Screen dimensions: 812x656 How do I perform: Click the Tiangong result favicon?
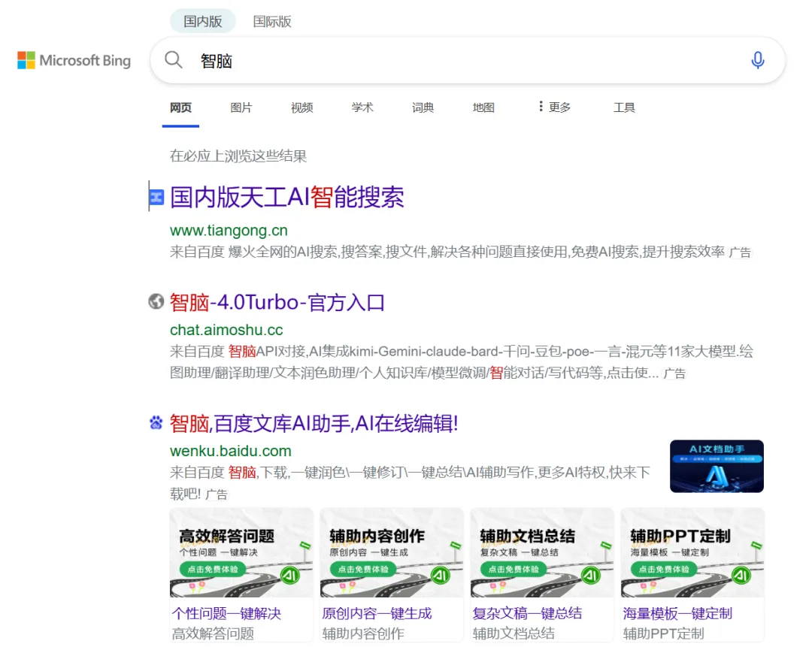click(156, 198)
